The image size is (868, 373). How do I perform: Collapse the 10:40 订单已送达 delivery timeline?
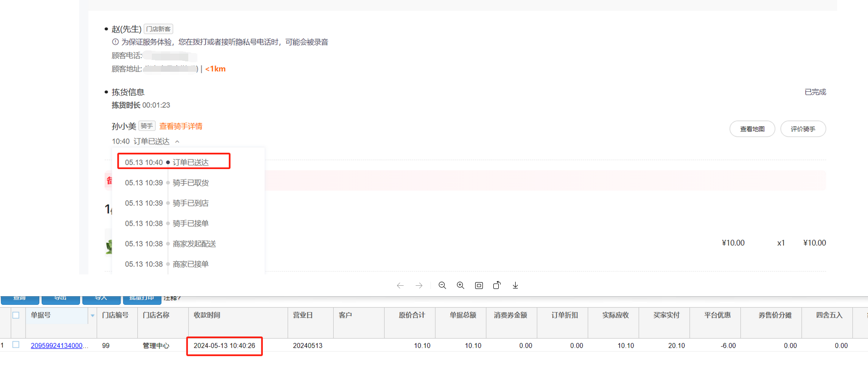(x=177, y=141)
